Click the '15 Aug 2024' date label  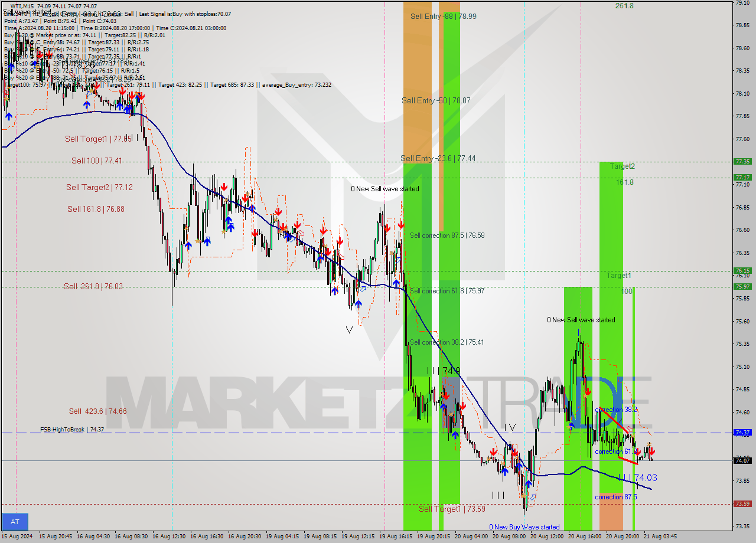[17, 537]
